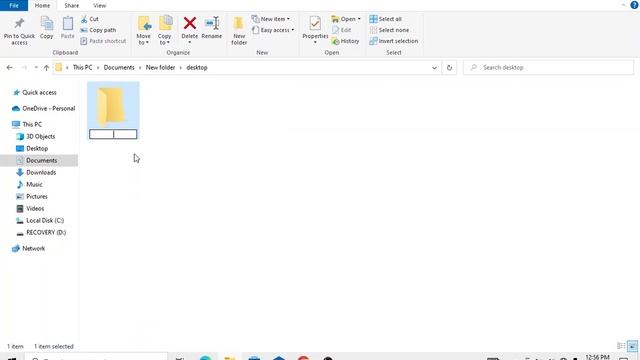The width and height of the screenshot is (640, 360).
Task: Select the yellow folder thumbnail
Action: pyautogui.click(x=111, y=106)
